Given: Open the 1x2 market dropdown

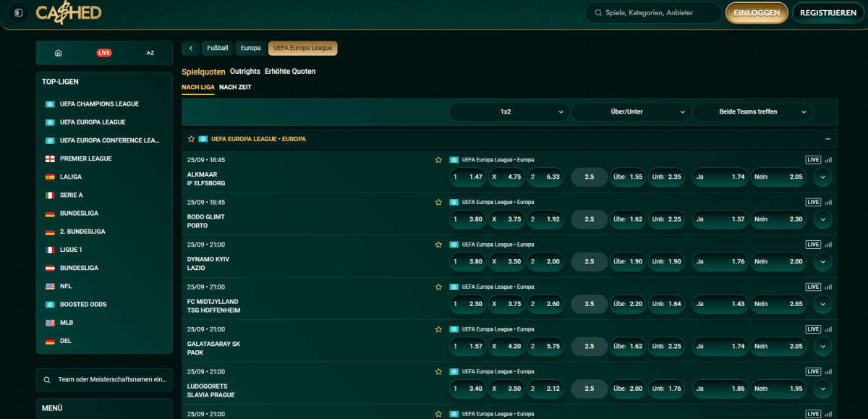Looking at the screenshot, I should click(509, 112).
